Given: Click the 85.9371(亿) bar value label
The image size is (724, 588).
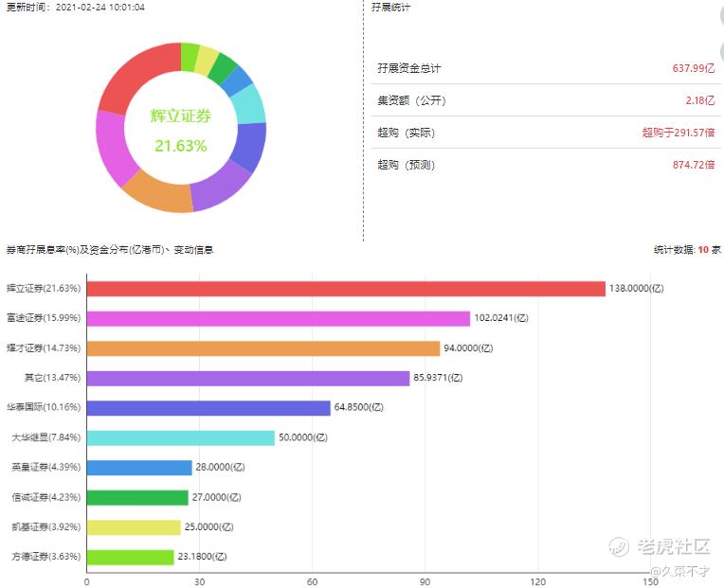Looking at the screenshot, I should [x=438, y=378].
